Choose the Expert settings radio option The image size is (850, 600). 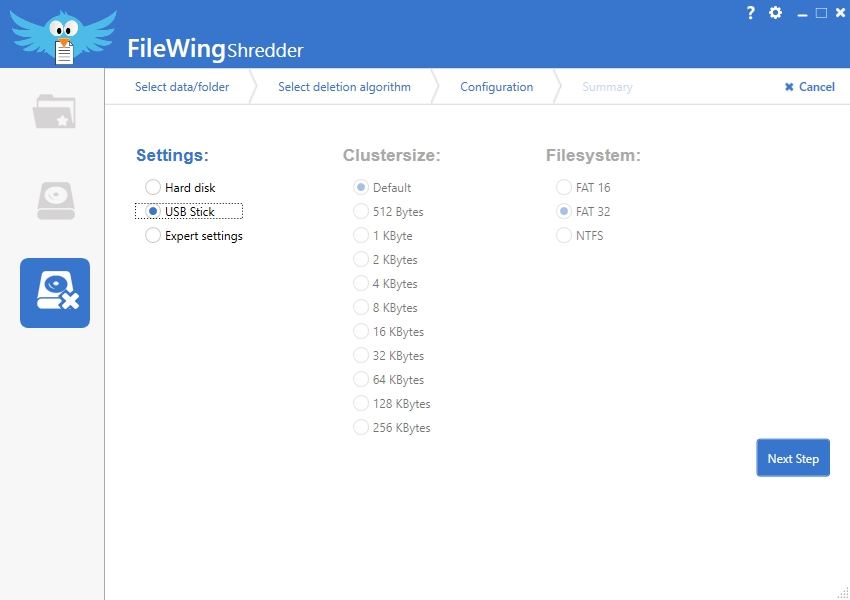click(x=194, y=236)
